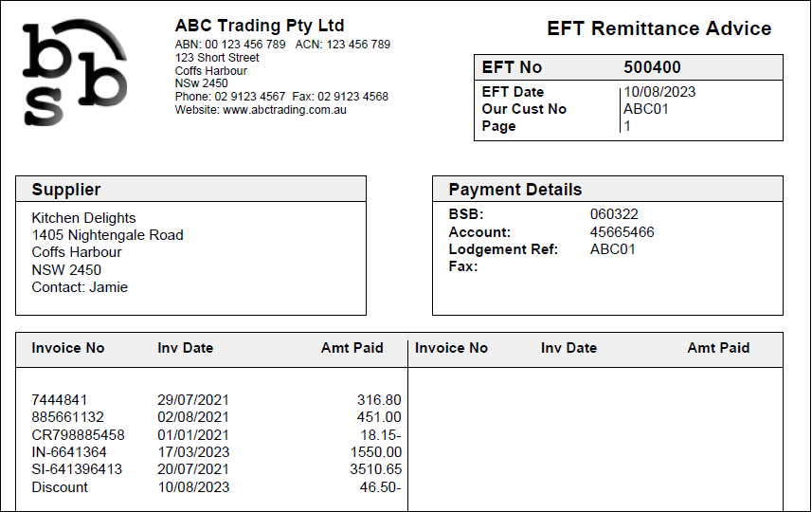
Task: Click the EFT Remittance Advice title
Action: [x=659, y=28]
